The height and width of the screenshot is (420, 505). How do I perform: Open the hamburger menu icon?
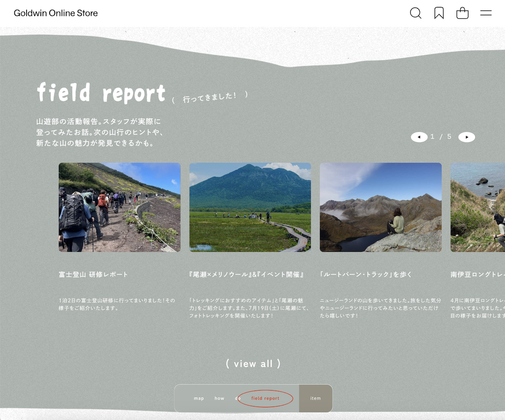pyautogui.click(x=486, y=13)
